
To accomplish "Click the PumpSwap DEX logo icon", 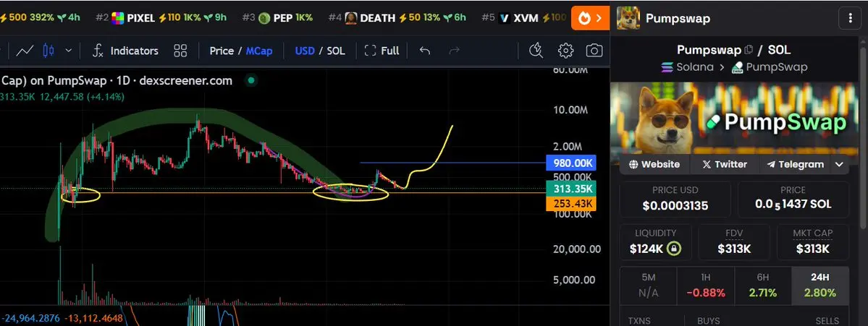I will click(737, 68).
